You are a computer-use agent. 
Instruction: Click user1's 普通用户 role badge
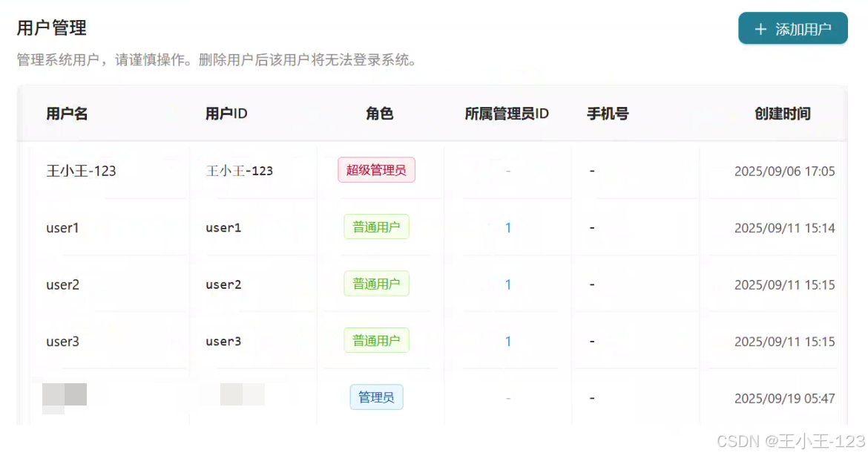[376, 227]
